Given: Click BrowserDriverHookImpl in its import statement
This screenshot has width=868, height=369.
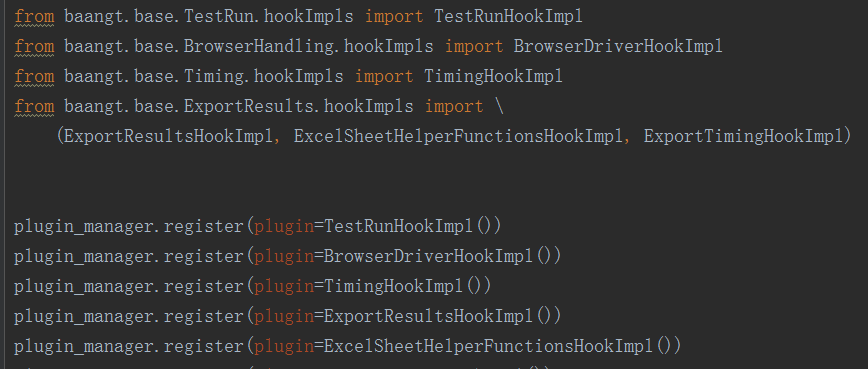Looking at the screenshot, I should pyautogui.click(x=618, y=46).
